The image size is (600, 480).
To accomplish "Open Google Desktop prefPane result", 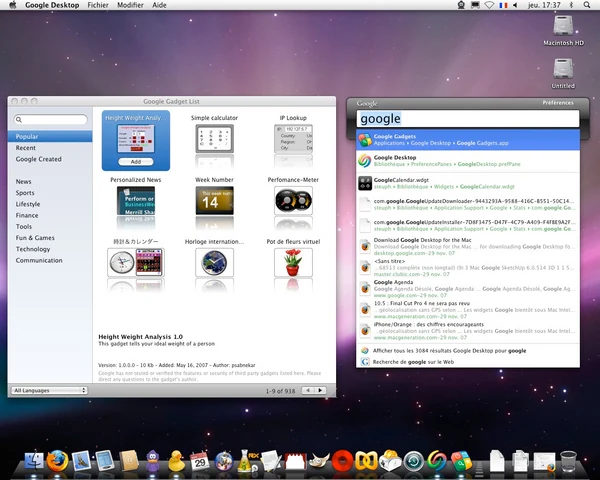I will point(468,161).
